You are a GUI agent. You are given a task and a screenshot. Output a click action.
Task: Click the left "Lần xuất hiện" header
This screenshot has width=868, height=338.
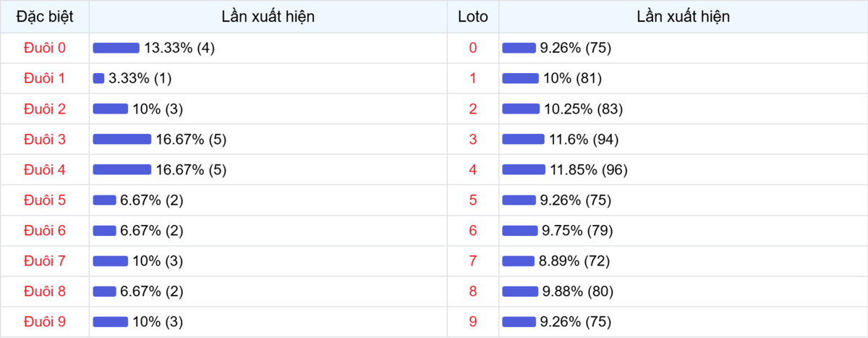pyautogui.click(x=268, y=17)
